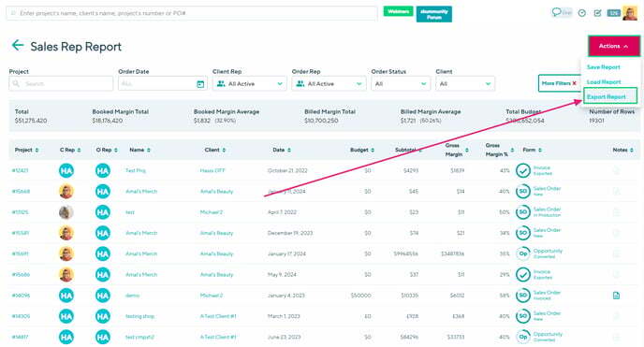This screenshot has width=644, height=347.
Task: Open the user profile avatar at top right
Action: pyautogui.click(x=630, y=13)
